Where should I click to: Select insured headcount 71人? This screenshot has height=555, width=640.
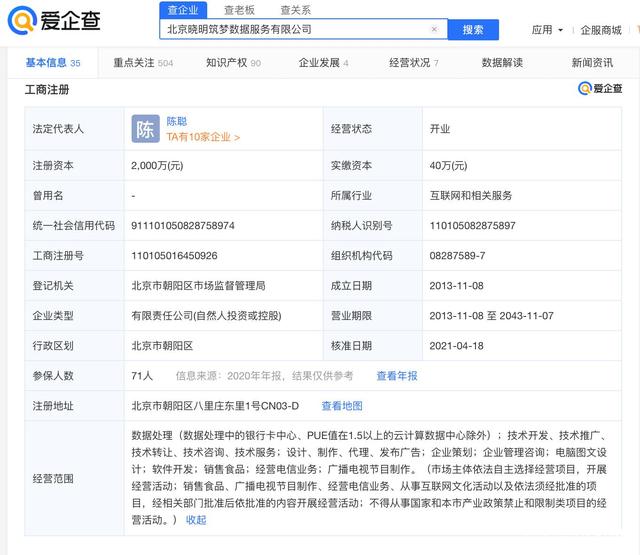(x=142, y=375)
